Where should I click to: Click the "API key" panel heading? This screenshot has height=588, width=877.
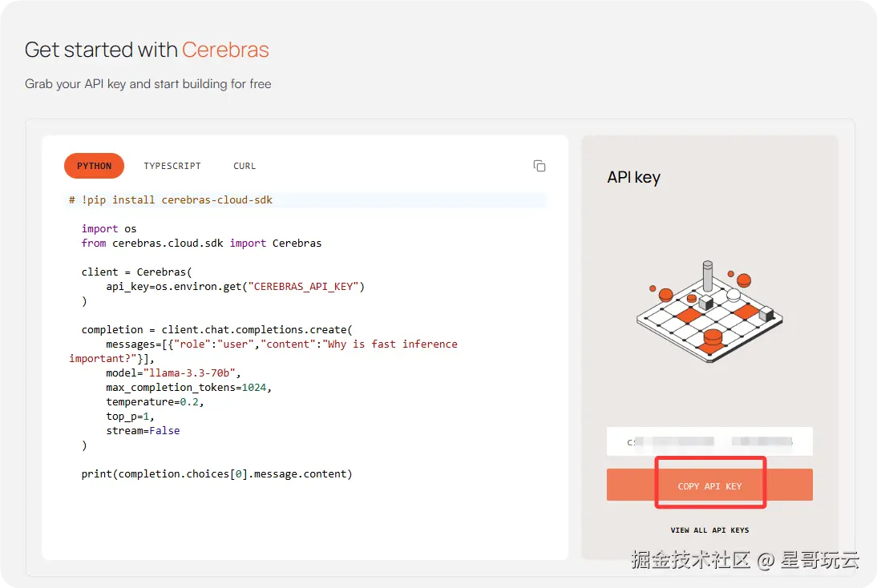click(x=633, y=178)
